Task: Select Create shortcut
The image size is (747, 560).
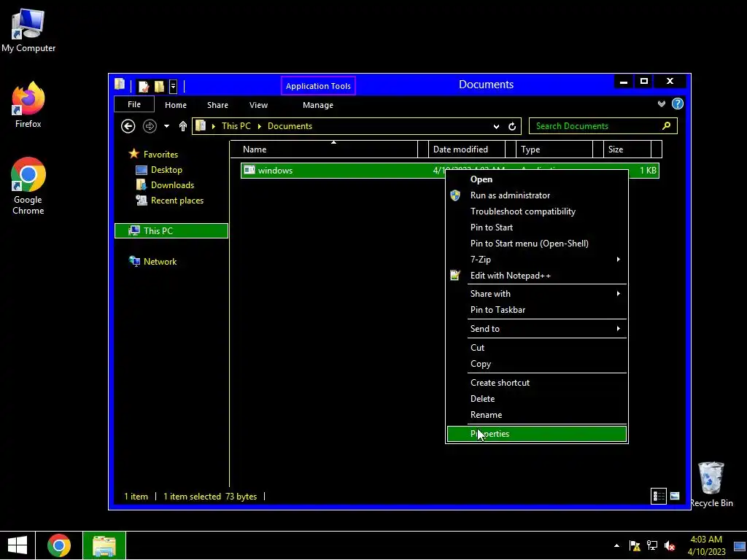Action: [x=537, y=382]
